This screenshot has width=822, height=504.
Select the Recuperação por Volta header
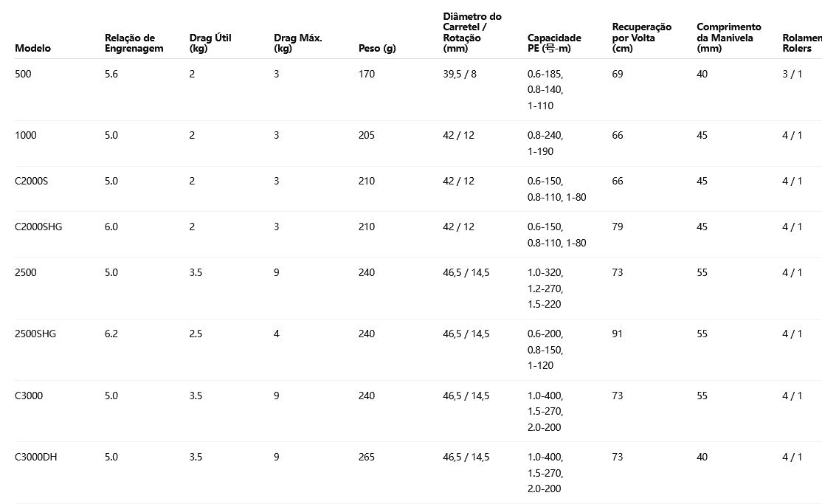(641, 38)
